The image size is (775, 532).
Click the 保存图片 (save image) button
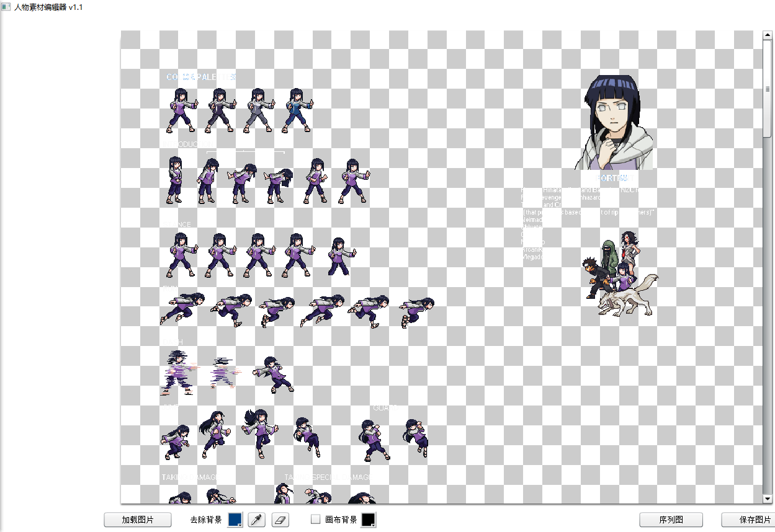click(x=748, y=520)
